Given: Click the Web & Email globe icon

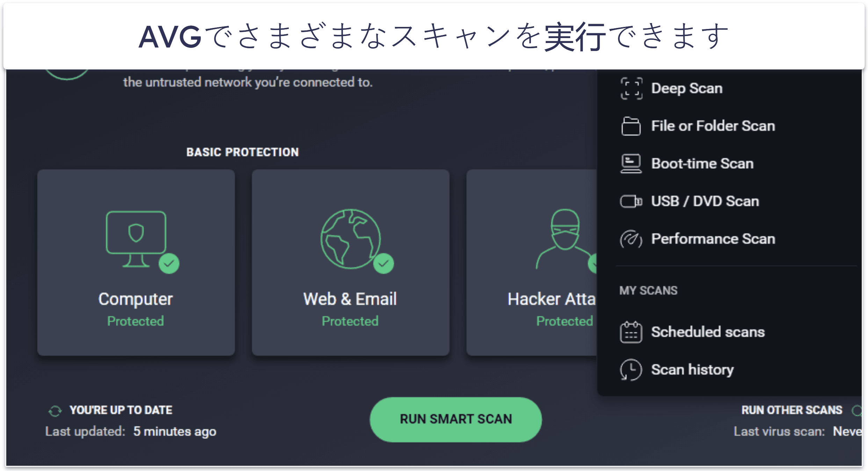Looking at the screenshot, I should click(x=351, y=239).
